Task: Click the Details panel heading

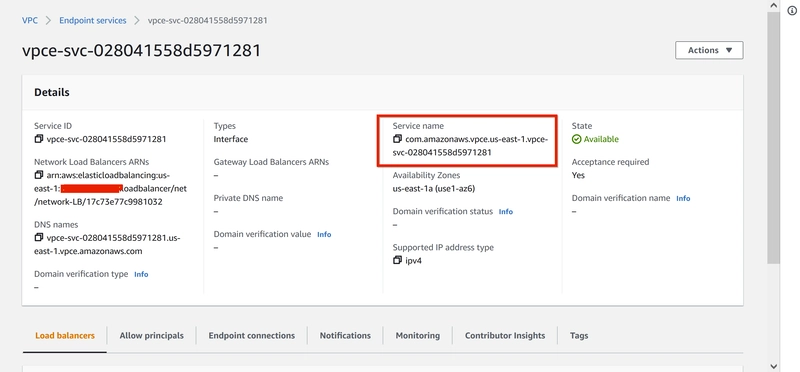Action: (x=52, y=92)
